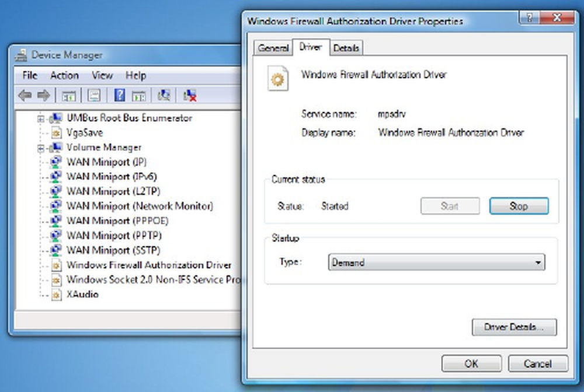The image size is (584, 392).
Task: Click the VgaSave device icon
Action: coord(56,133)
